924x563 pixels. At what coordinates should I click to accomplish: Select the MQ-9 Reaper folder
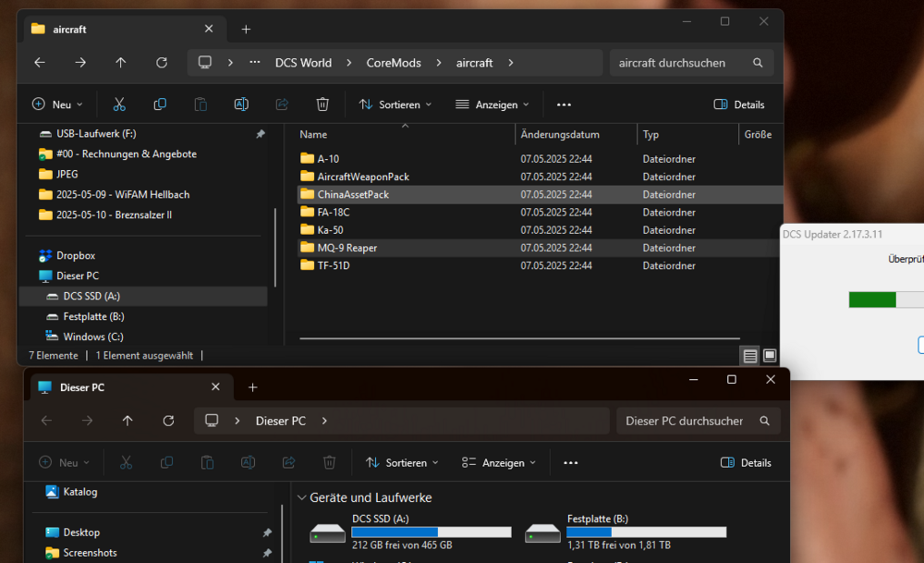[x=346, y=248]
